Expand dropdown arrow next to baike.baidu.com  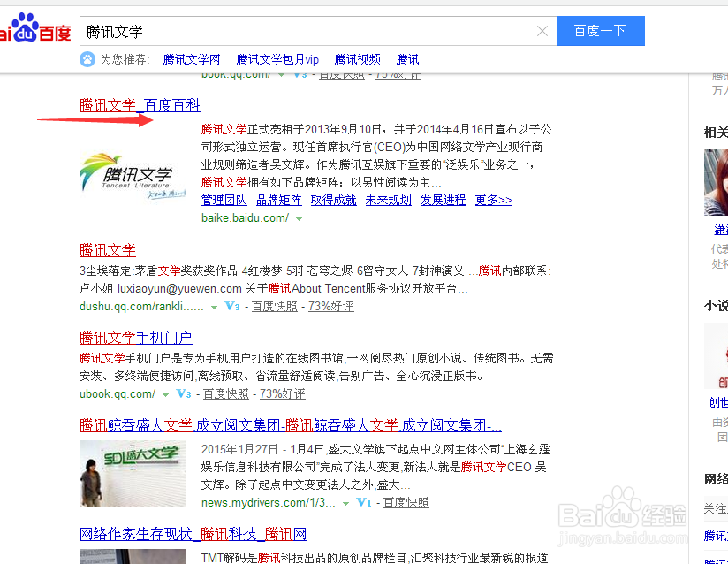click(x=299, y=219)
